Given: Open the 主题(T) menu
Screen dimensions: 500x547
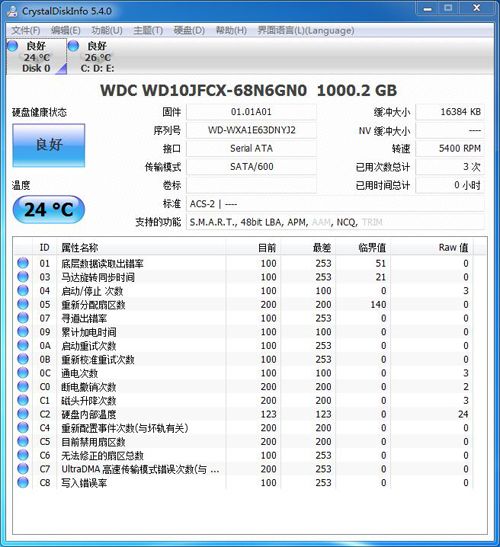Looking at the screenshot, I should pyautogui.click(x=148, y=30).
